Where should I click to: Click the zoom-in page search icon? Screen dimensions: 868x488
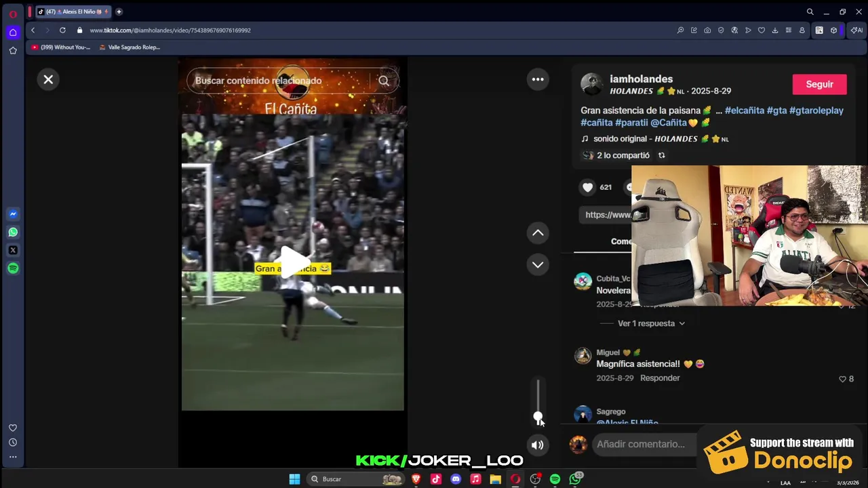point(680,30)
